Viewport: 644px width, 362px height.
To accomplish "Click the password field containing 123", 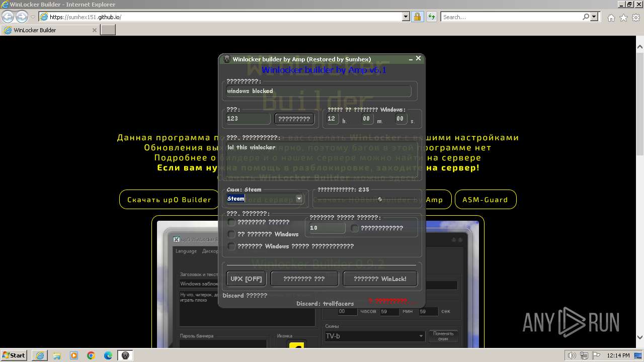I will 248,119.
